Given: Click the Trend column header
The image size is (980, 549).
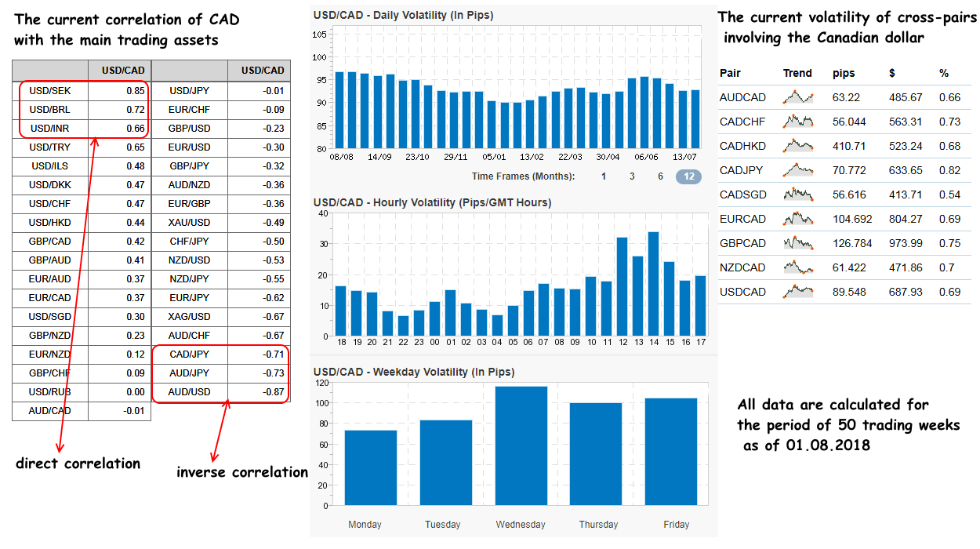Looking at the screenshot, I should click(797, 73).
